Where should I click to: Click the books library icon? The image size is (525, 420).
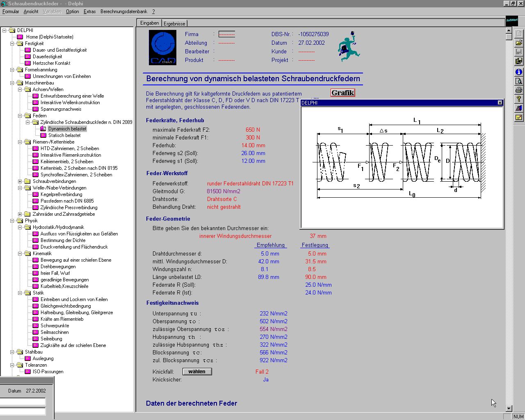[519, 108]
